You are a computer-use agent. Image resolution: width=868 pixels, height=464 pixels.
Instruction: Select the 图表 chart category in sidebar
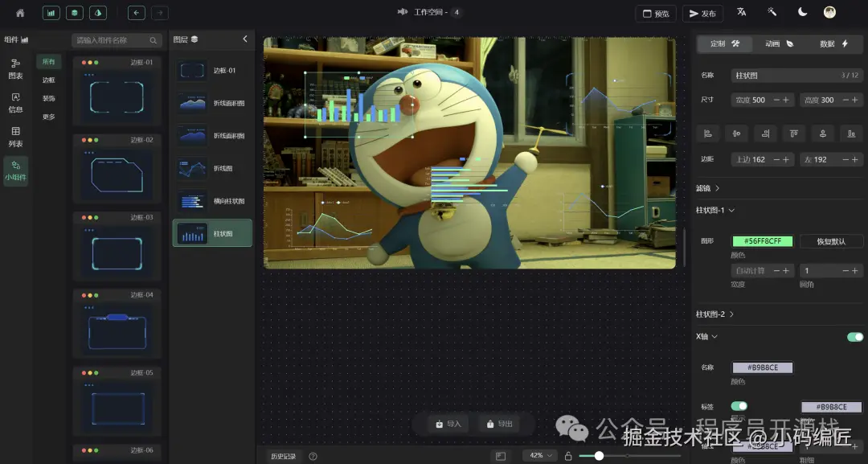pos(15,68)
